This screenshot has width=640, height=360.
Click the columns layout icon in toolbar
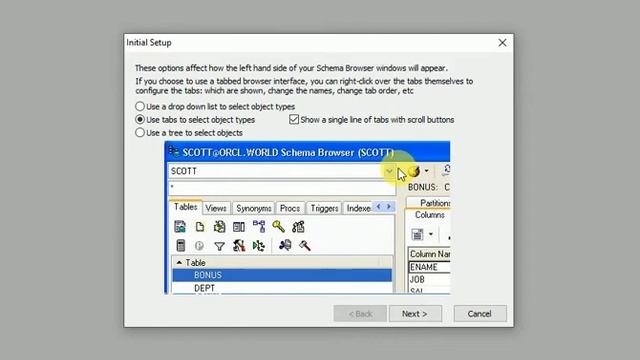pyautogui.click(x=239, y=227)
